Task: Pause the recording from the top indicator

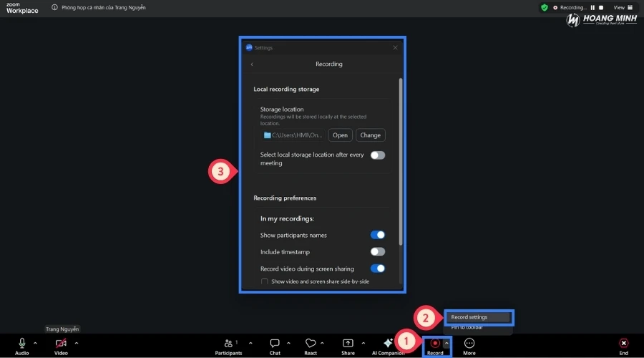Action: pos(592,7)
